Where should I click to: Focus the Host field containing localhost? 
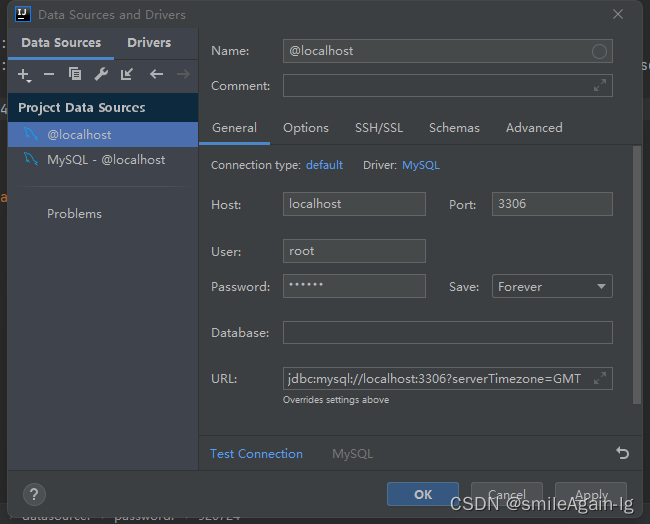354,204
